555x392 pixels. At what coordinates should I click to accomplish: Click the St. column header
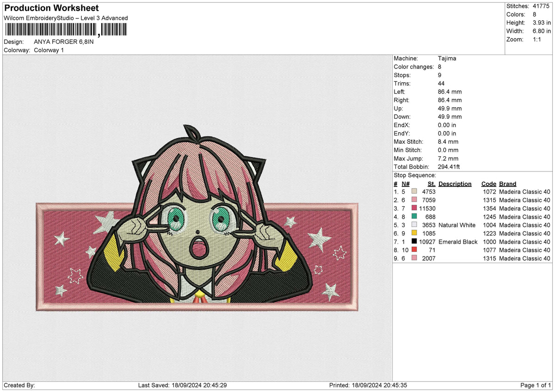pyautogui.click(x=432, y=184)
